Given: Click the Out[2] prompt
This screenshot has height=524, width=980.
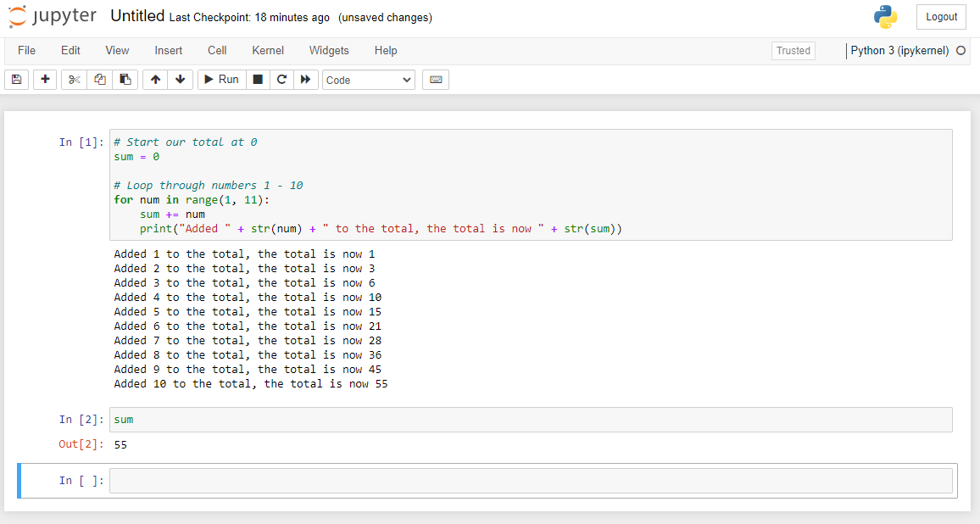Looking at the screenshot, I should tap(81, 444).
